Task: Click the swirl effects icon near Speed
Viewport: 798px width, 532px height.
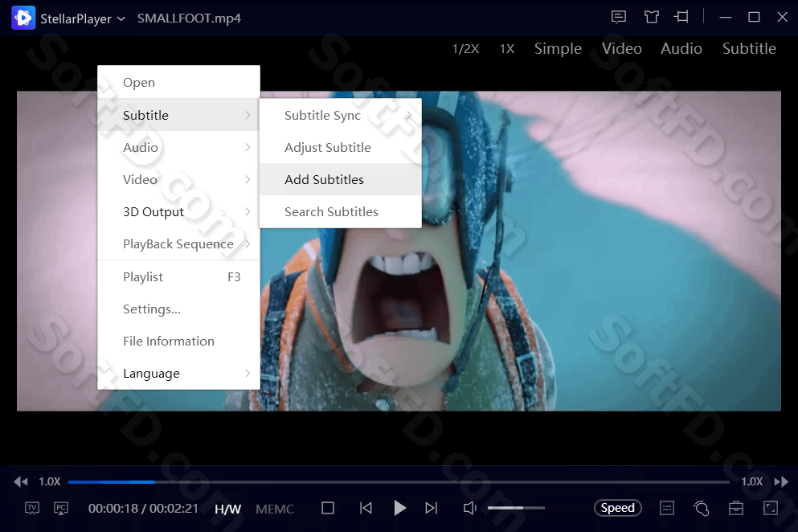Action: tap(702, 508)
